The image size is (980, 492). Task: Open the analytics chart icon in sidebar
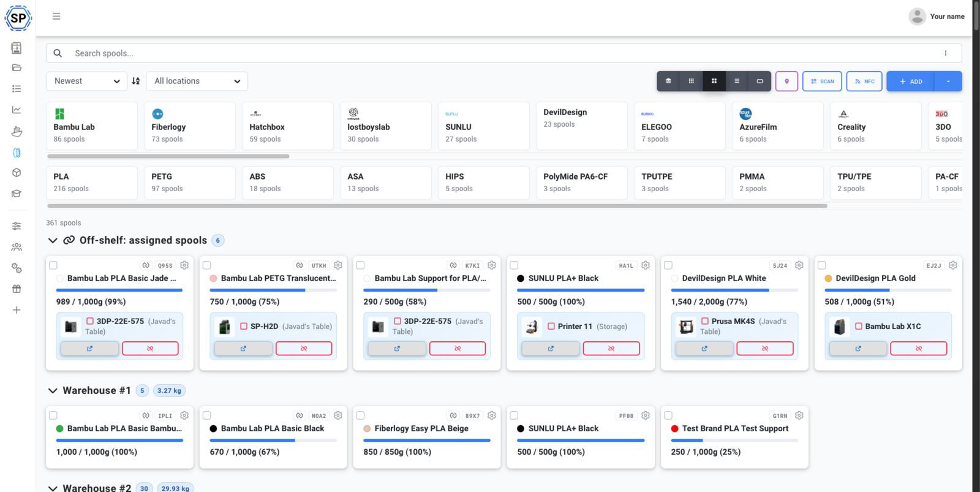coord(17,110)
